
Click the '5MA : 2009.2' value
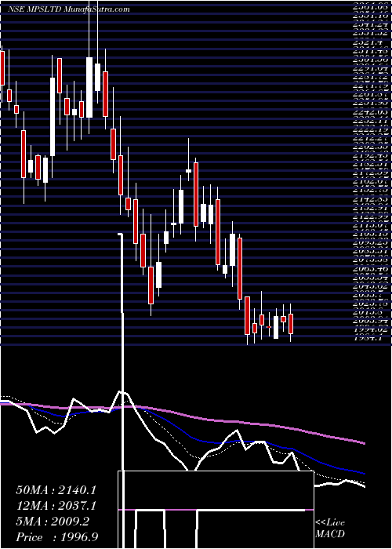tap(53, 522)
